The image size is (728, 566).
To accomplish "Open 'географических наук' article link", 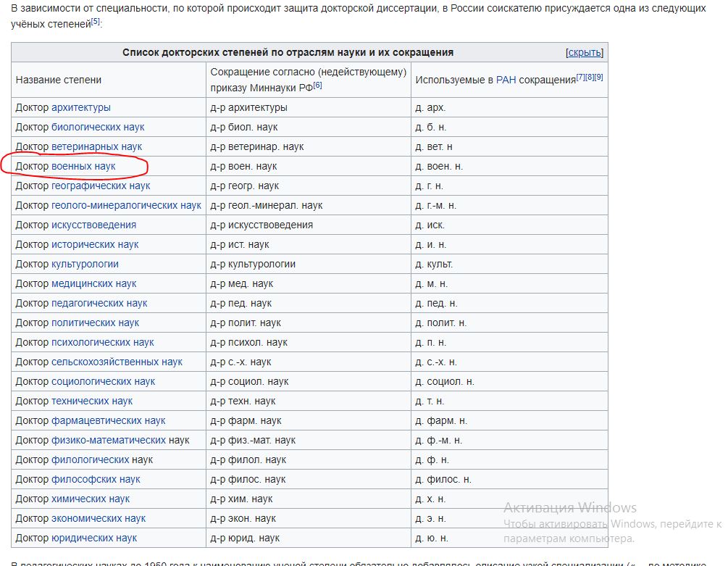I will tap(101, 186).
